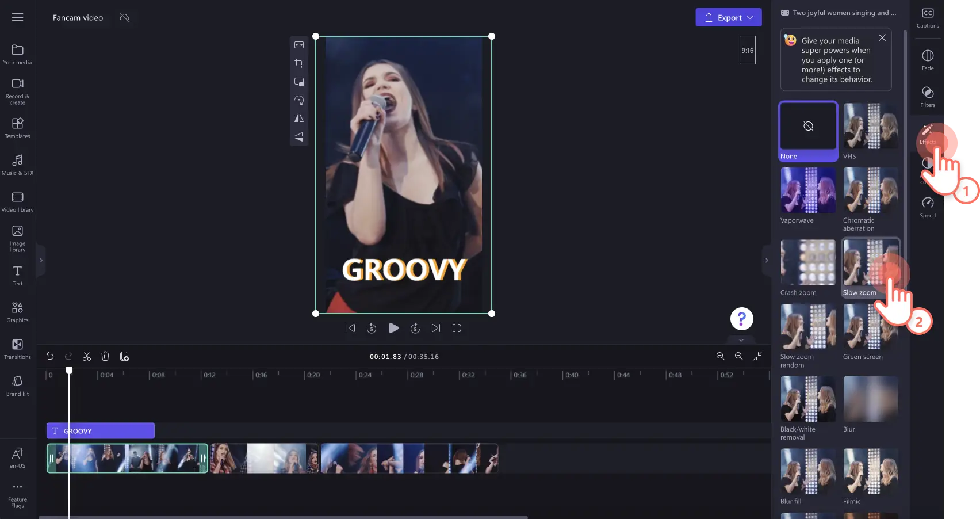
Task: Click the cloud sync off icon
Action: pyautogui.click(x=124, y=17)
